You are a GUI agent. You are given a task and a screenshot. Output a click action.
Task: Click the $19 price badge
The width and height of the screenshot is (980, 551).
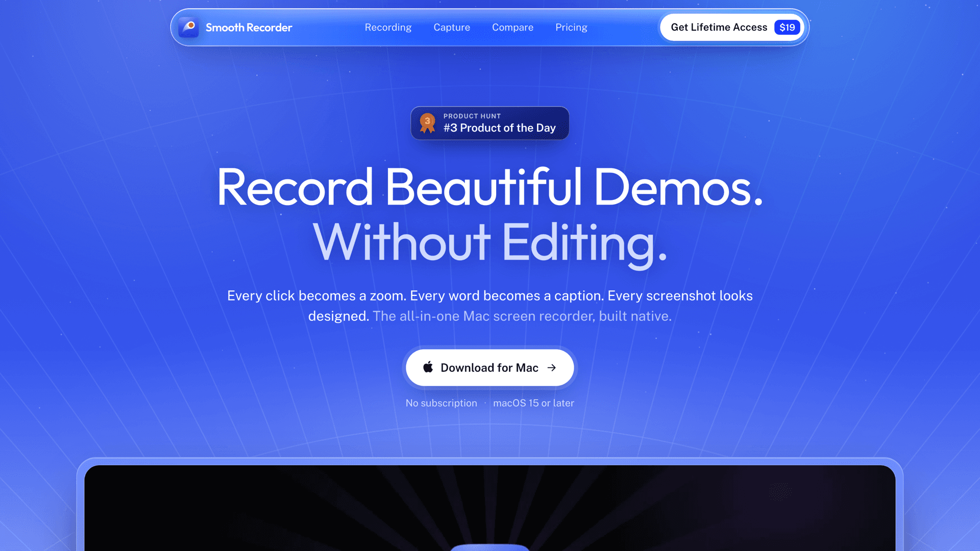point(787,28)
